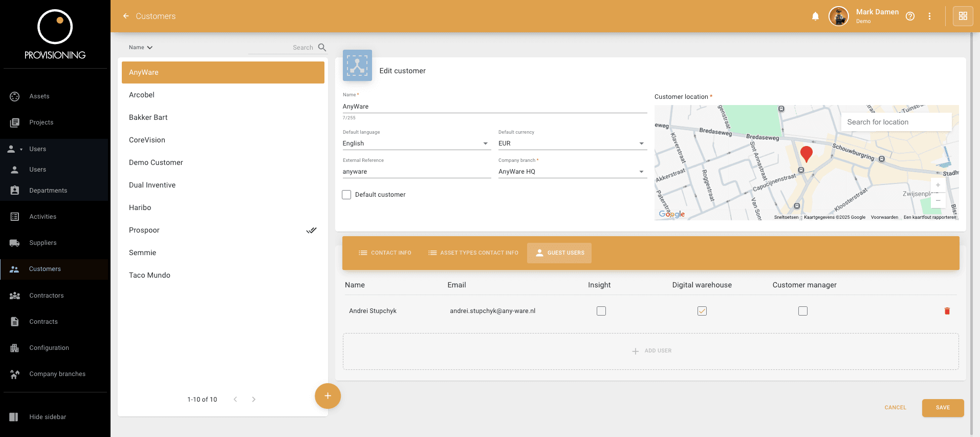
Task: Click the red location pin on map
Action: click(806, 154)
